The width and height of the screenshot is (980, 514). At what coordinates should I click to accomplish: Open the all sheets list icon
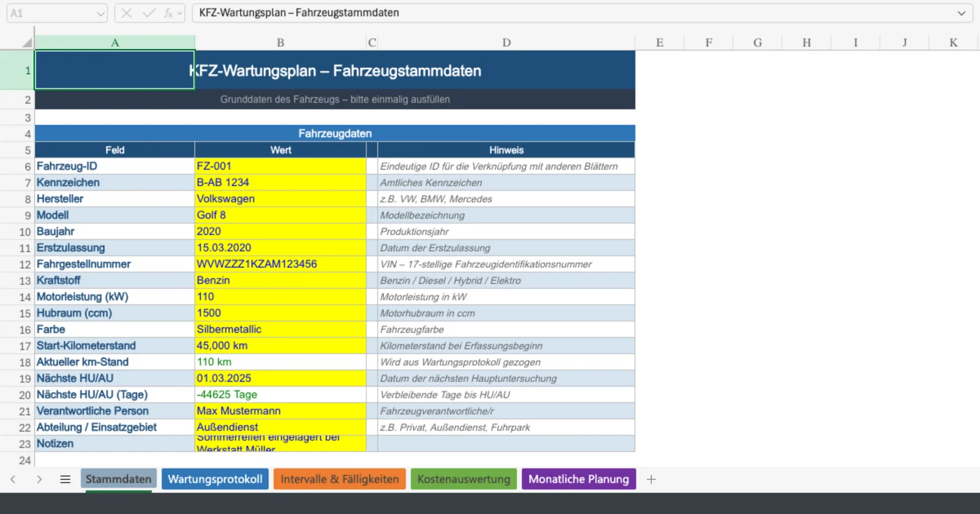tap(65, 479)
